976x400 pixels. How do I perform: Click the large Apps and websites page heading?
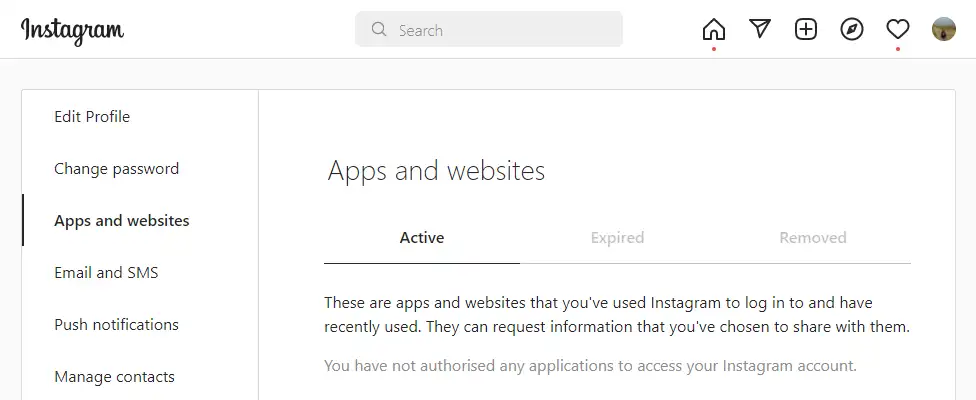tap(436, 171)
